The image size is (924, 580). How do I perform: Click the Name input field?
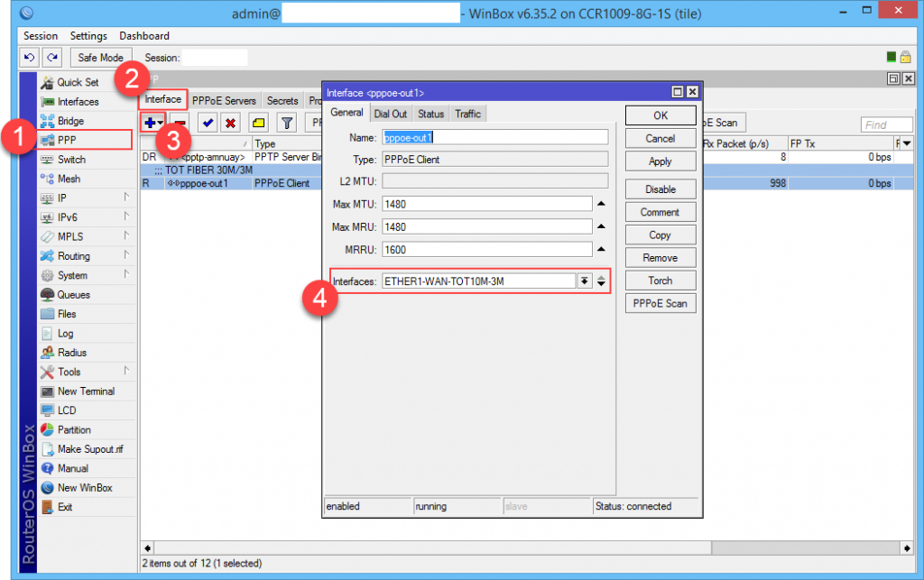(x=495, y=137)
